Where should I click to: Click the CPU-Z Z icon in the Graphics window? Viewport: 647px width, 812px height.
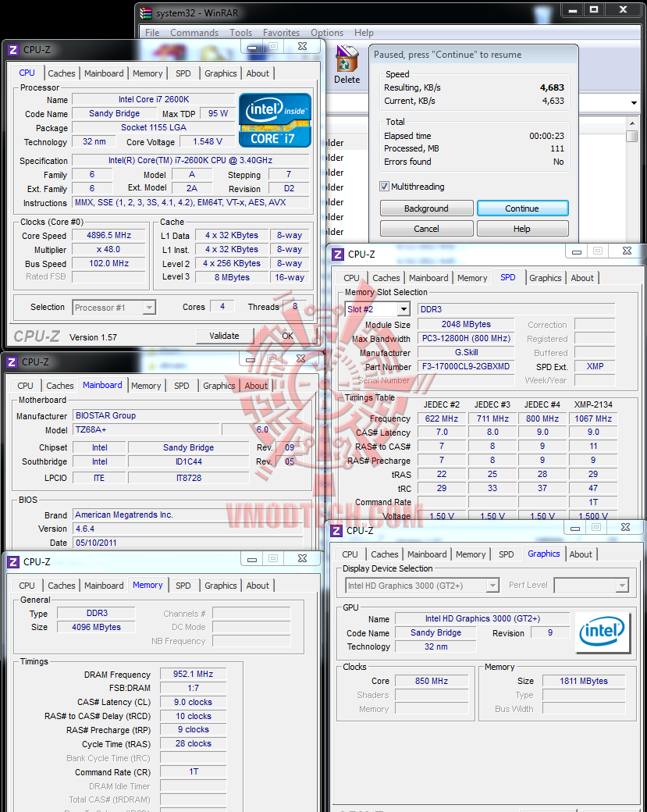point(336,531)
